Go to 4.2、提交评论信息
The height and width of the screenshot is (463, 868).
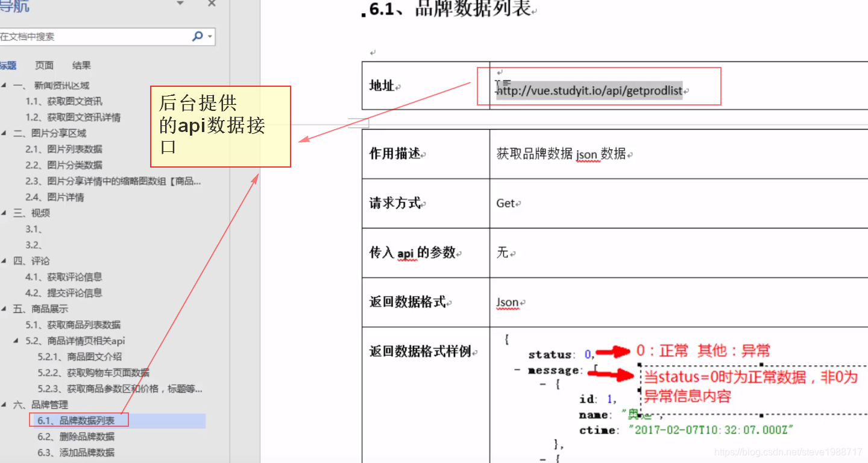[64, 293]
